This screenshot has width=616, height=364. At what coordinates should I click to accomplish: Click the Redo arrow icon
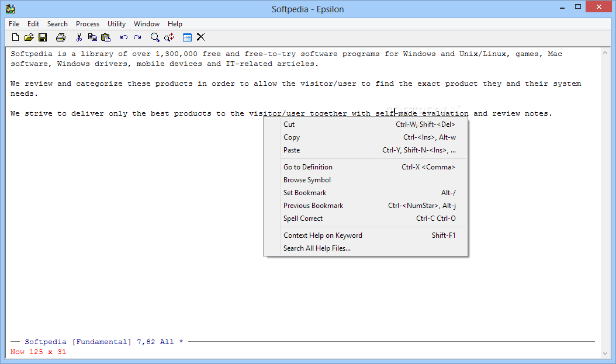(x=137, y=37)
